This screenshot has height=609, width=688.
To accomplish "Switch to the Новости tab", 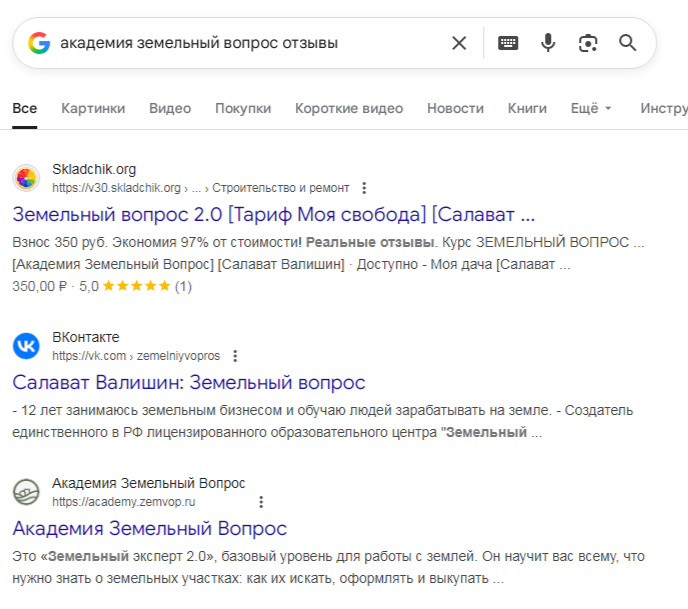I will pyautogui.click(x=455, y=108).
